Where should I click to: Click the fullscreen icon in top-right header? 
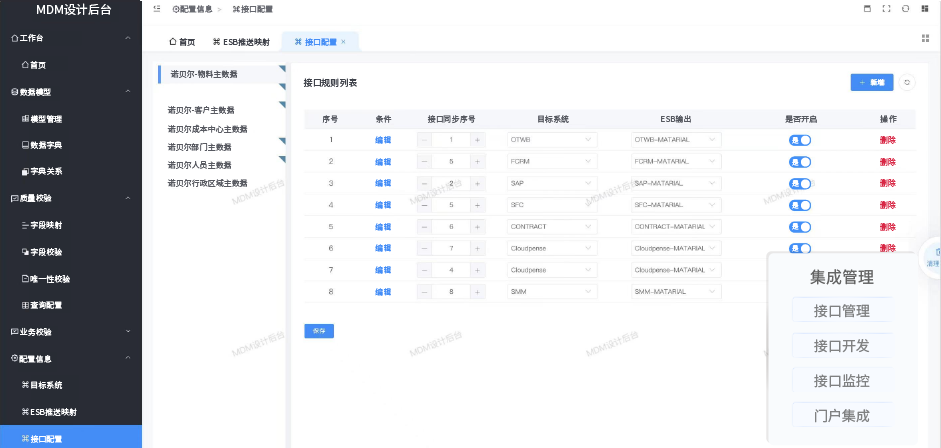pos(886,8)
